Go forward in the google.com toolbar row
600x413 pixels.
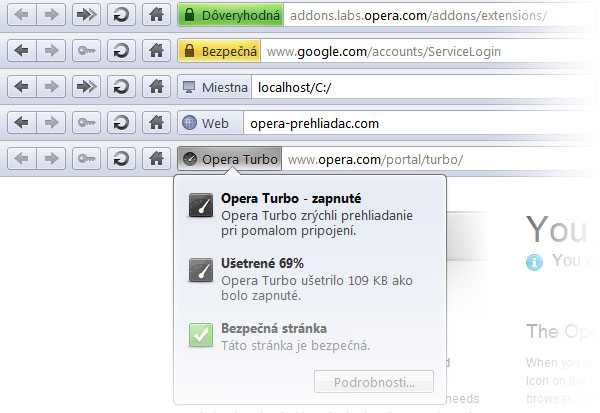click(51, 51)
